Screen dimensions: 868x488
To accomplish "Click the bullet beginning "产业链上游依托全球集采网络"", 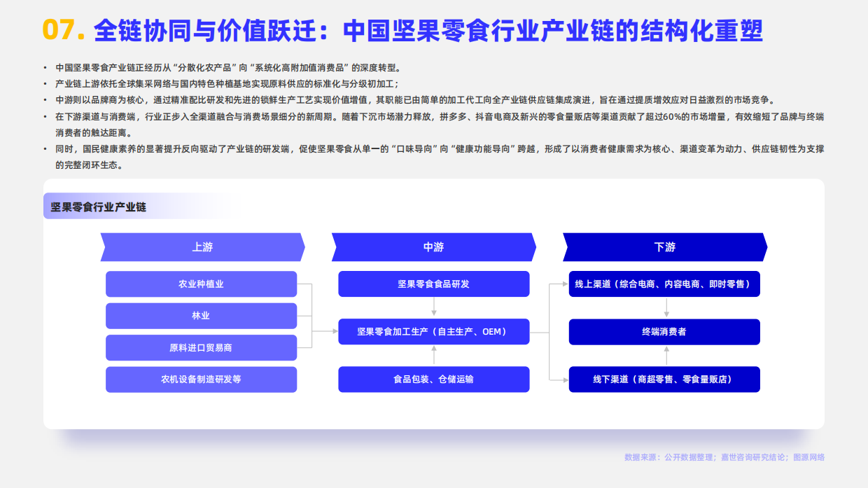I will [x=227, y=84].
